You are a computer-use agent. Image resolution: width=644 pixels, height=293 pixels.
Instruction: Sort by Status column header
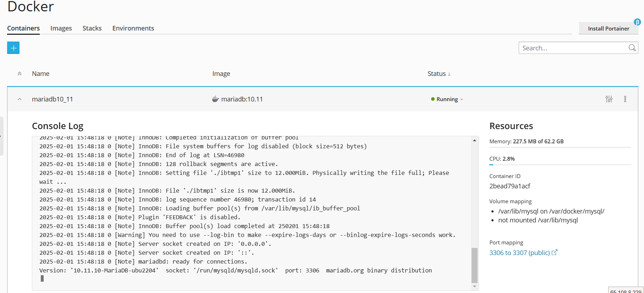point(439,74)
